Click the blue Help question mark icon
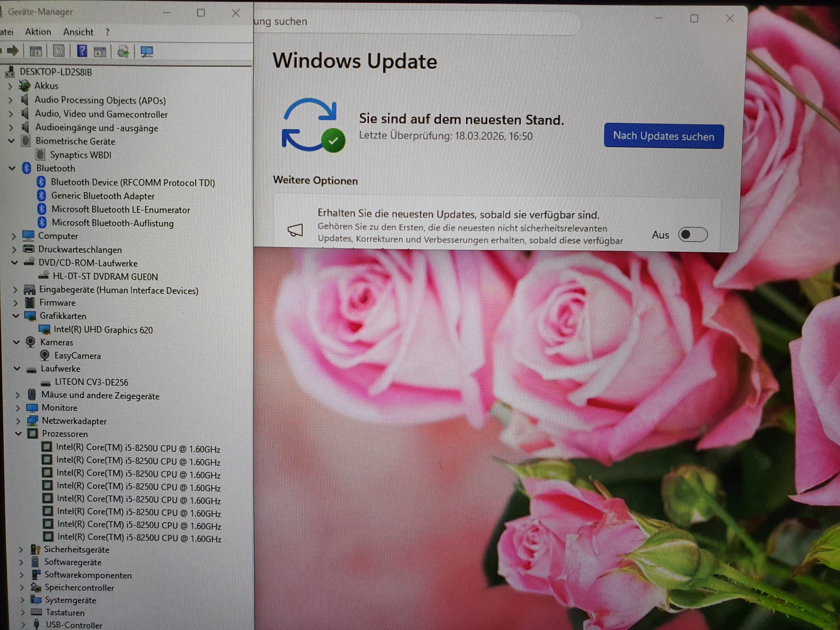 82,51
